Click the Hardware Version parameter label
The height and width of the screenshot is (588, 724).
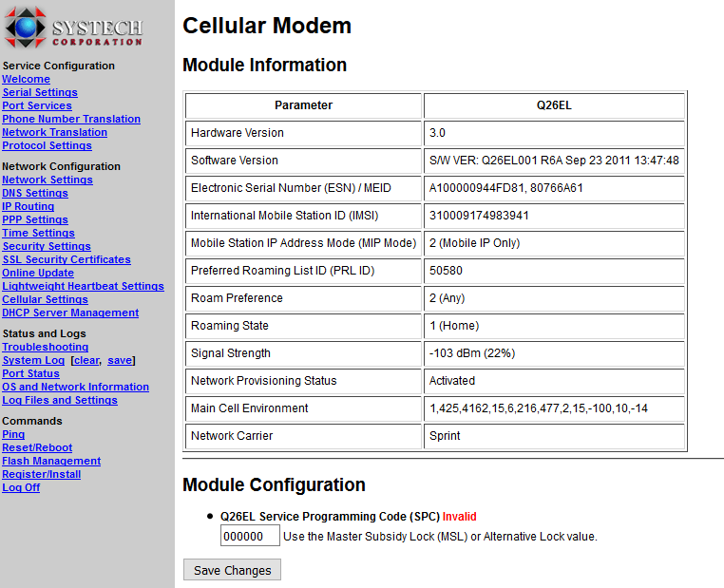[238, 133]
